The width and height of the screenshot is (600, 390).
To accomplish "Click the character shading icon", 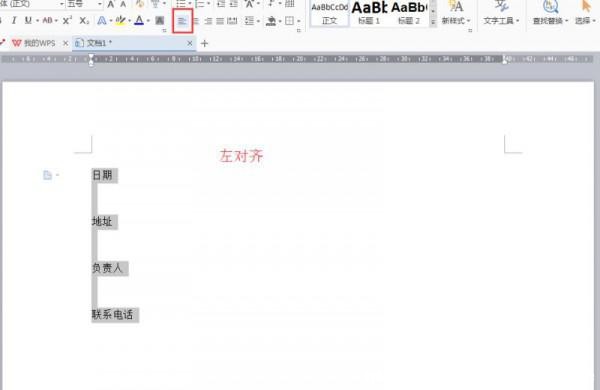I will [x=160, y=21].
